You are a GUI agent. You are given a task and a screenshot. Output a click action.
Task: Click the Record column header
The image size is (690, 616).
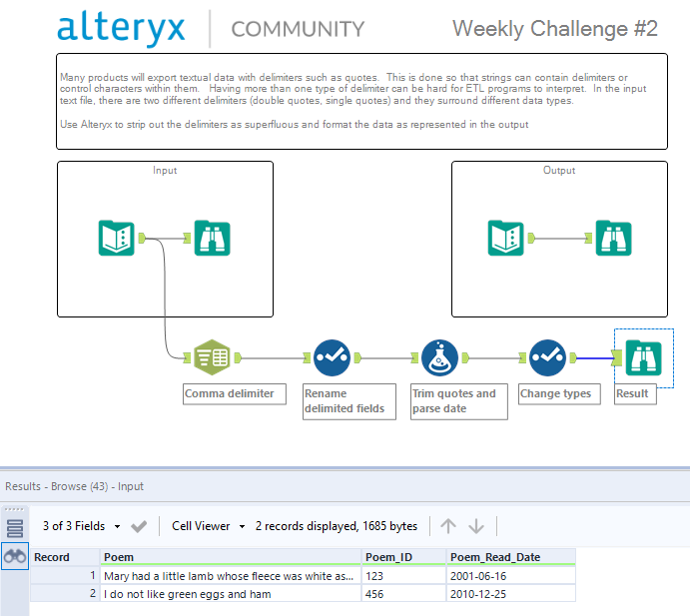65,557
